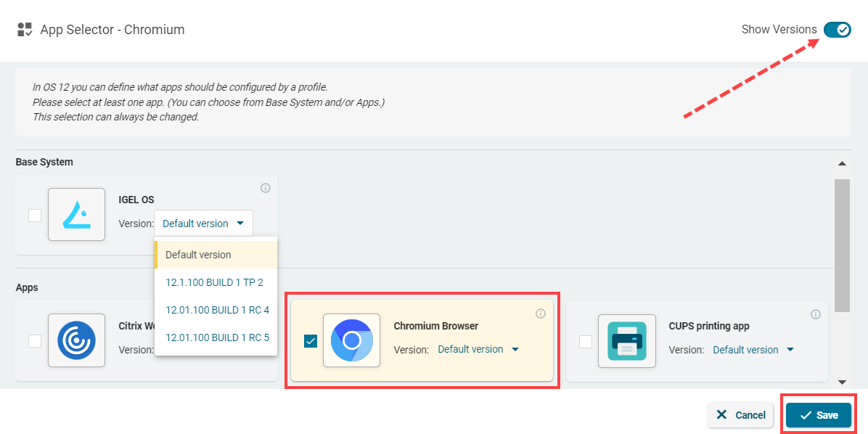Click the Chromium Browser logo icon
The image size is (868, 434).
click(x=351, y=340)
